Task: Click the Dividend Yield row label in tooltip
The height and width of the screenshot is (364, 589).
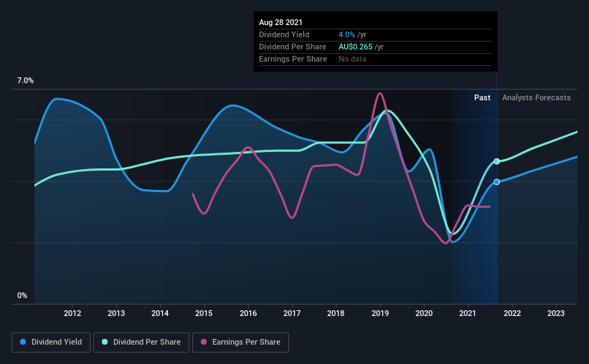Action: [284, 35]
